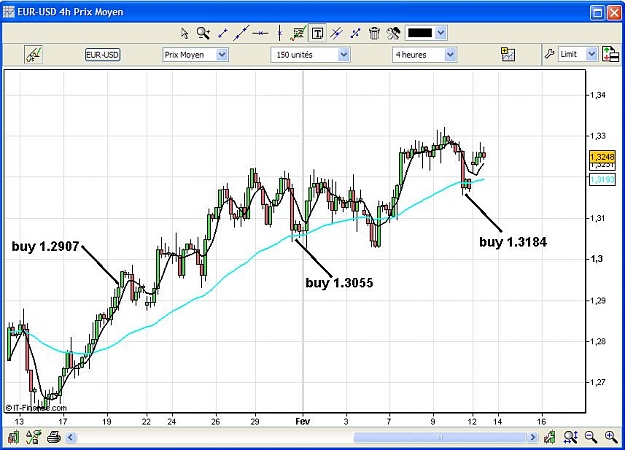Expand the drawing color dropdown arrow

[440, 33]
